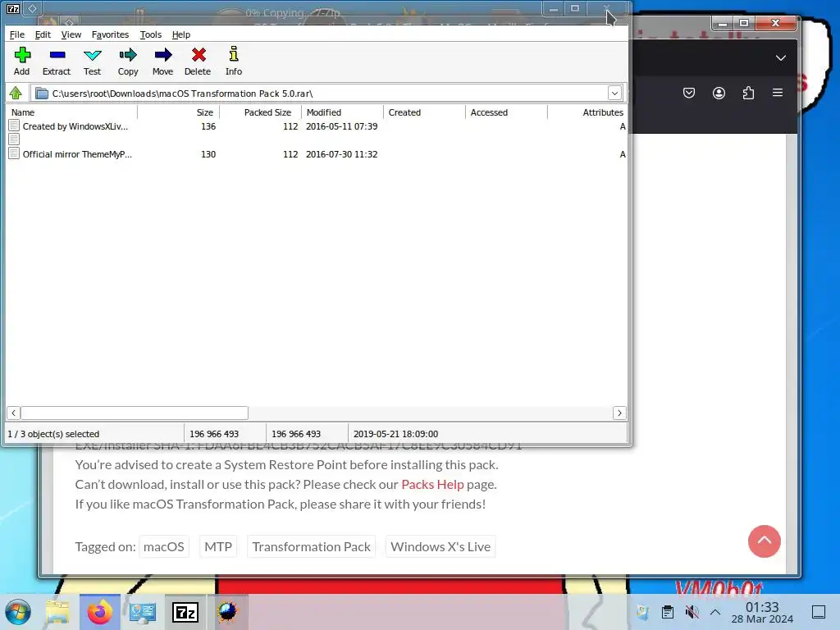840x630 pixels.
Task: Click the macOS tag link
Action: 164,546
